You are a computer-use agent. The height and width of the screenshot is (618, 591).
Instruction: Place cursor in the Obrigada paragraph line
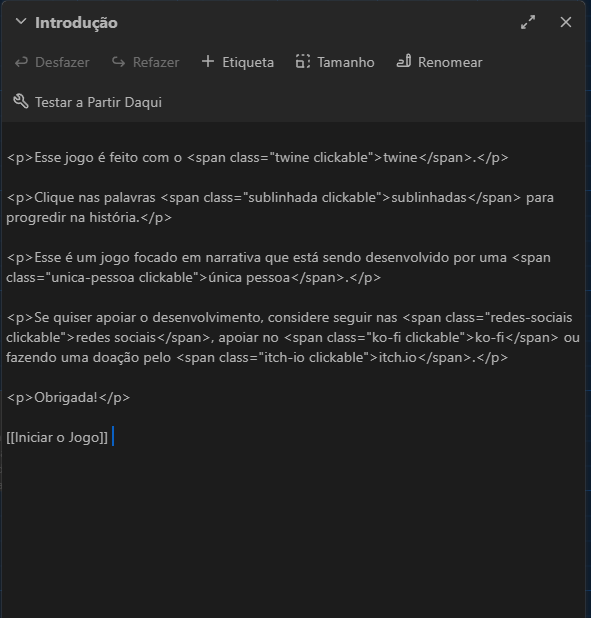click(68, 397)
